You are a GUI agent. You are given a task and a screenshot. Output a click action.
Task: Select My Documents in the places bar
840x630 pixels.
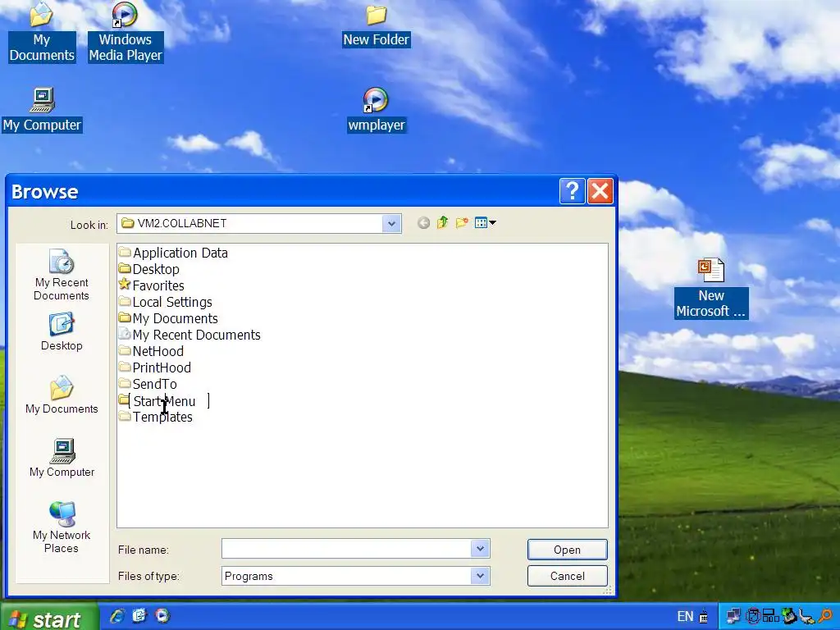point(62,395)
